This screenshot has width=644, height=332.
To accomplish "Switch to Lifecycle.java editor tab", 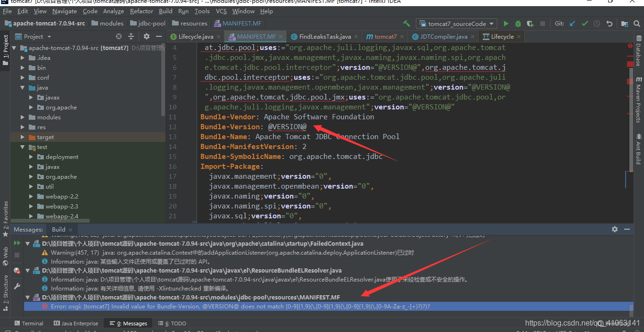I will tap(196, 36).
